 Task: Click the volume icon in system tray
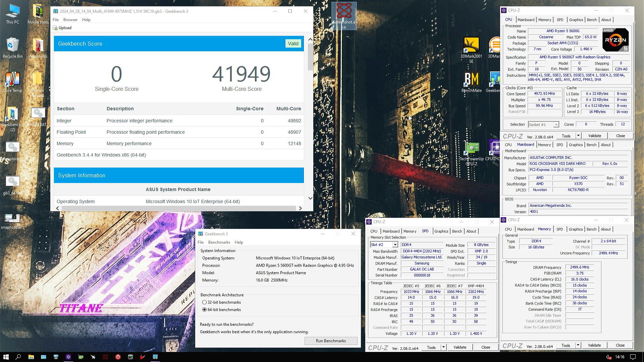pos(608,357)
